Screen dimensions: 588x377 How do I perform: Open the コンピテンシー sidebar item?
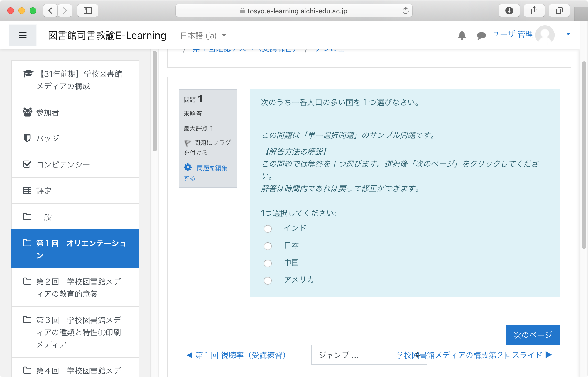point(75,165)
